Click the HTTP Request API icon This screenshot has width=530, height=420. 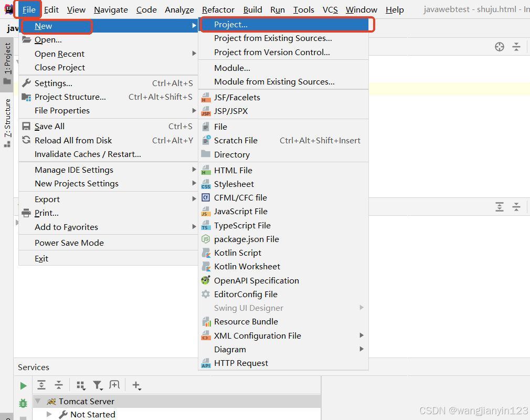pyautogui.click(x=206, y=363)
